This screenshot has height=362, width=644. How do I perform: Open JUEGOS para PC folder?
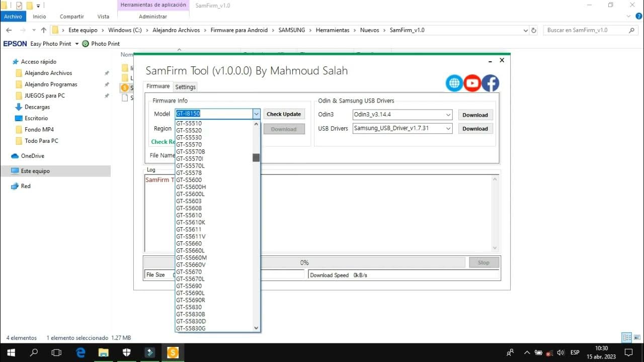point(45,96)
